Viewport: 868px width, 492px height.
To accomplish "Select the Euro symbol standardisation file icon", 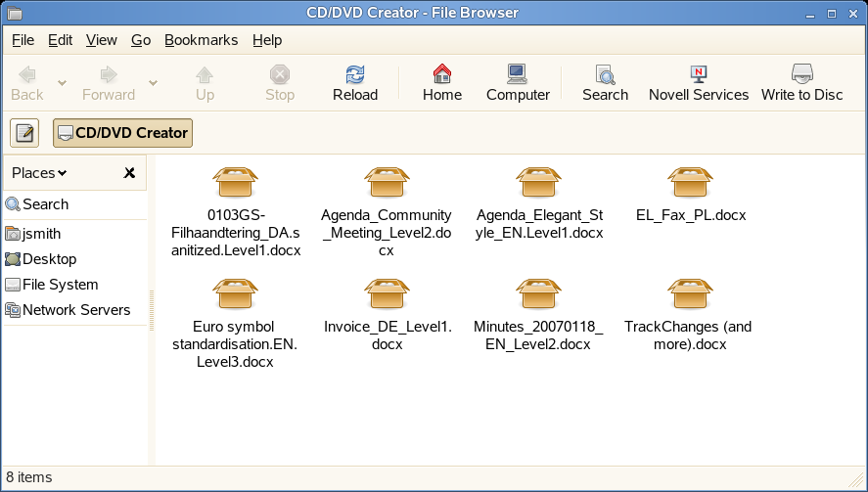I will pyautogui.click(x=235, y=293).
